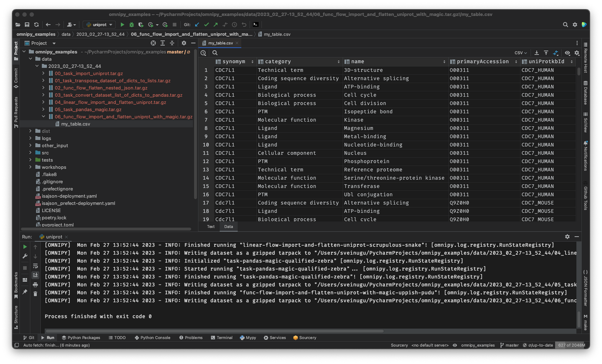602x364 pixels.
Task: Switch to the Text tab of my_table.csv
Action: click(x=211, y=226)
